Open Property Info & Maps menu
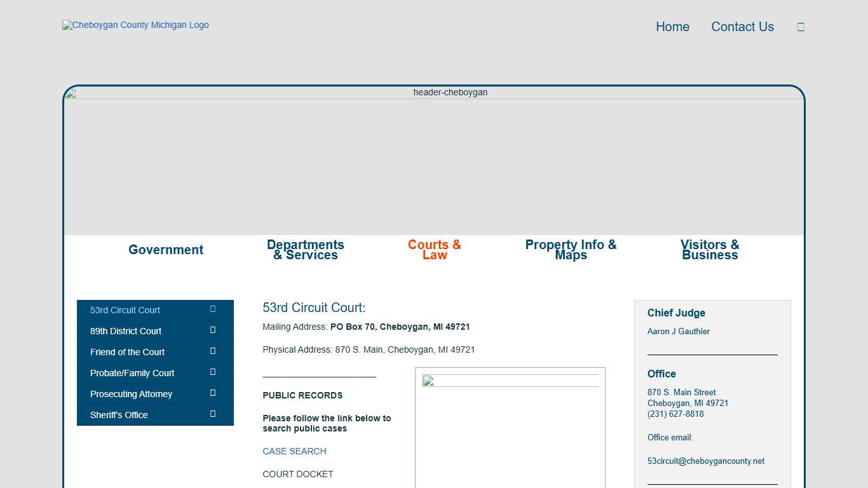 point(571,250)
